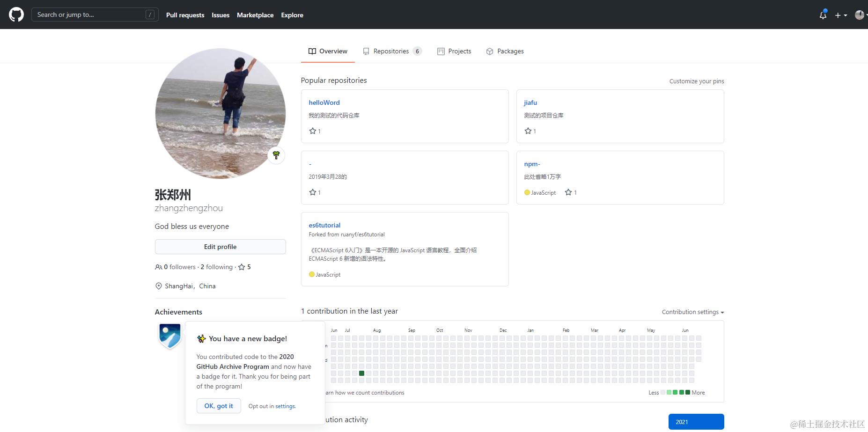This screenshot has width=868, height=432.
Task: Click the yellow JavaScript dot on npm- card
Action: tap(527, 192)
